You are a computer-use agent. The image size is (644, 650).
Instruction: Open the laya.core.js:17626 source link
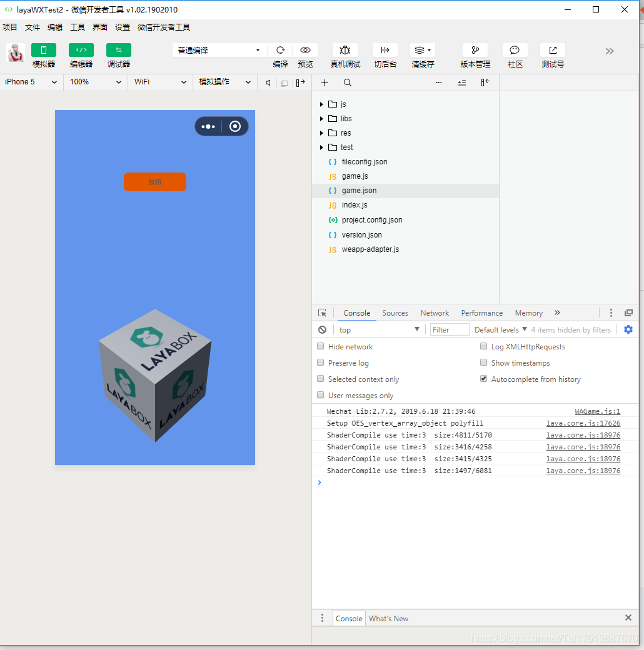[583, 423]
